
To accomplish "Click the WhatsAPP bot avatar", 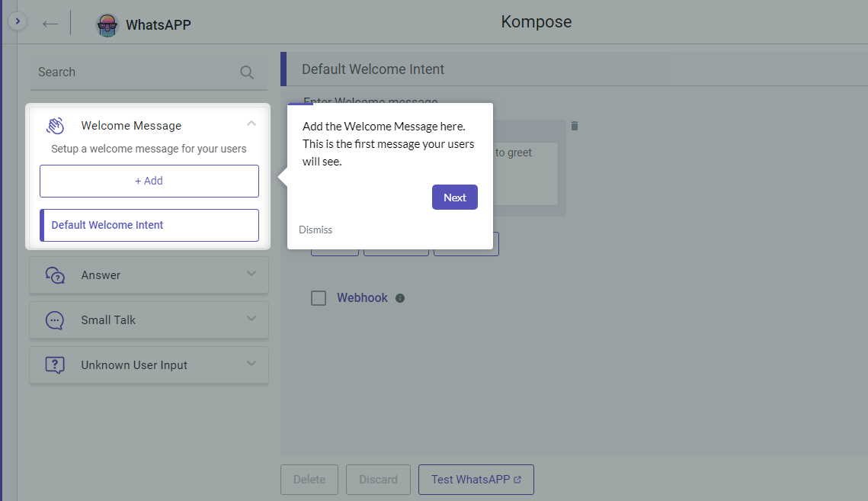I will pyautogui.click(x=107, y=24).
